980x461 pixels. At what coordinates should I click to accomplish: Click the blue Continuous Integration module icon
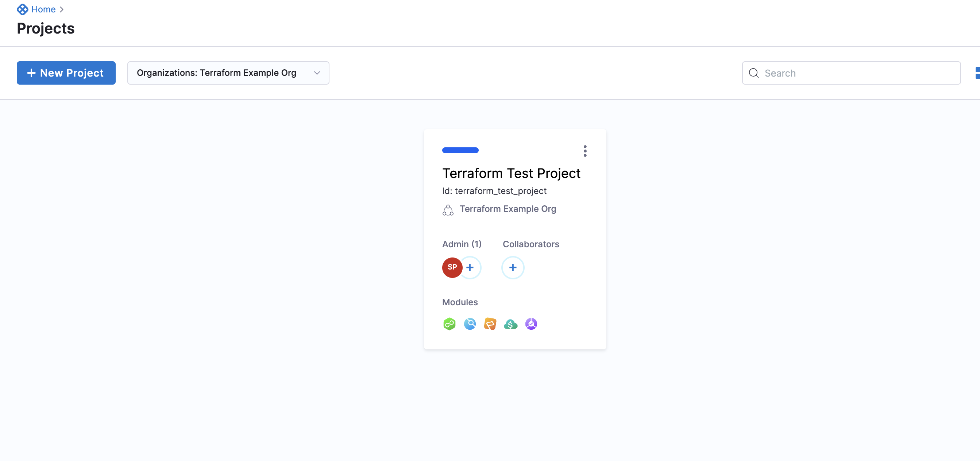coord(470,324)
